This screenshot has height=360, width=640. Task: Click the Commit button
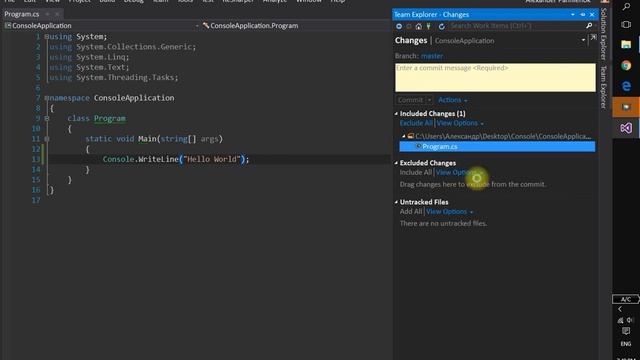coord(410,100)
